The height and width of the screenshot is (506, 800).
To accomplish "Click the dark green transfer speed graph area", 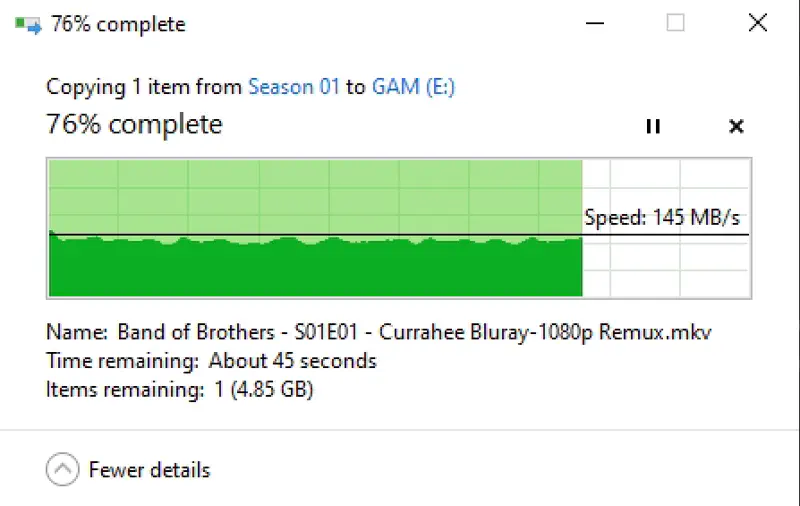I will (315, 270).
